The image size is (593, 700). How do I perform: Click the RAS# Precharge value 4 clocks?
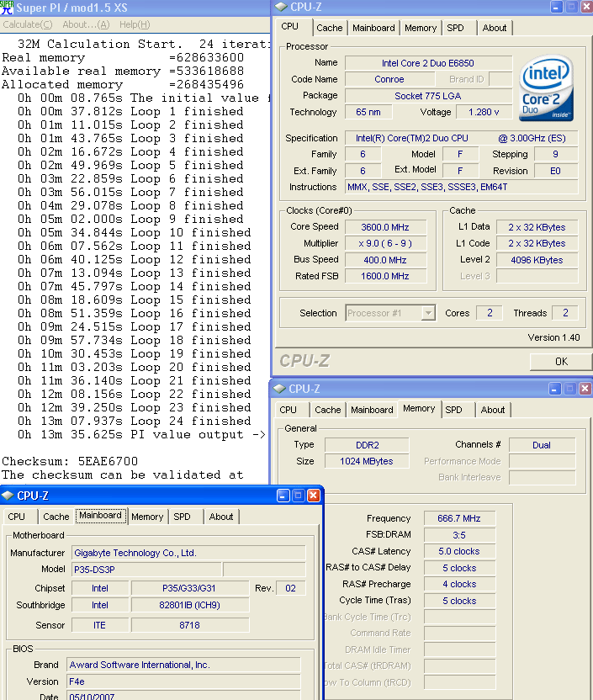coord(459,584)
